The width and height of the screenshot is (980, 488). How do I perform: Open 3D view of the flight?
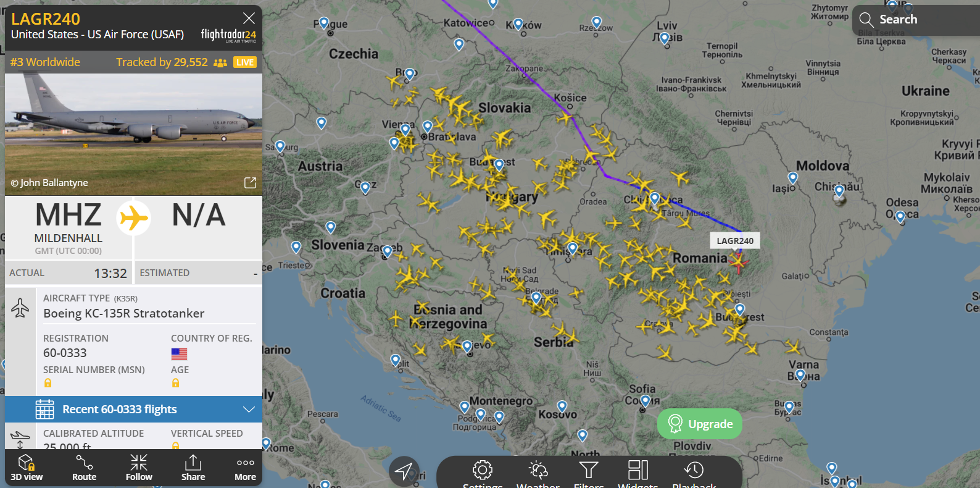coord(27,468)
